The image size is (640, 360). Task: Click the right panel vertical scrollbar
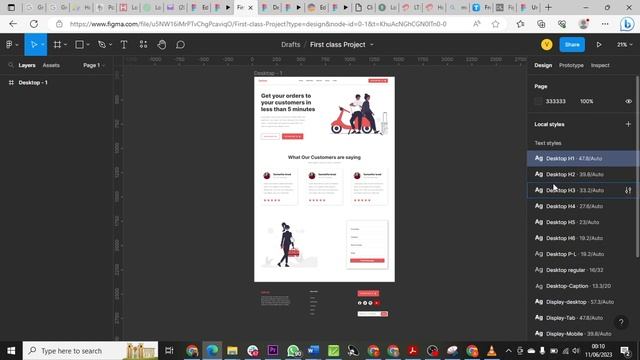tap(637, 166)
